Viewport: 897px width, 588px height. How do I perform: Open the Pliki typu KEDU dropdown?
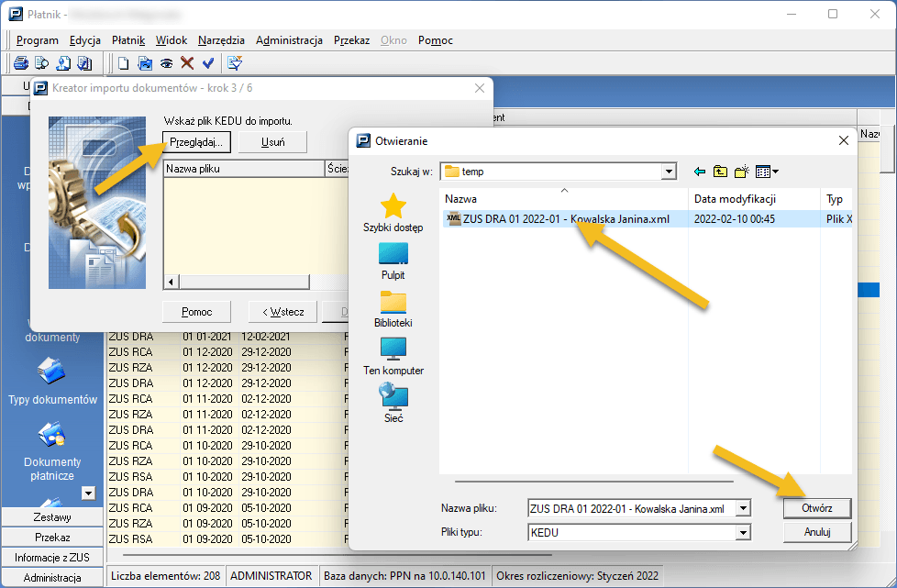743,532
